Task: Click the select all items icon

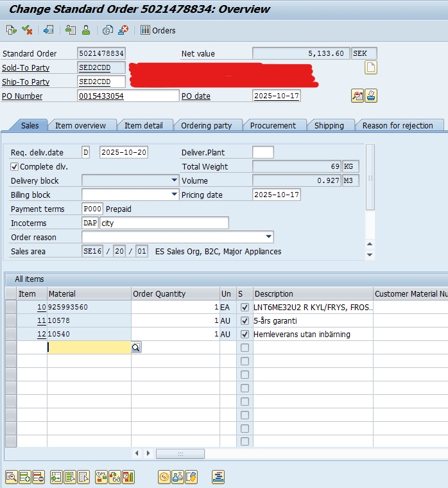Action: 71,477
